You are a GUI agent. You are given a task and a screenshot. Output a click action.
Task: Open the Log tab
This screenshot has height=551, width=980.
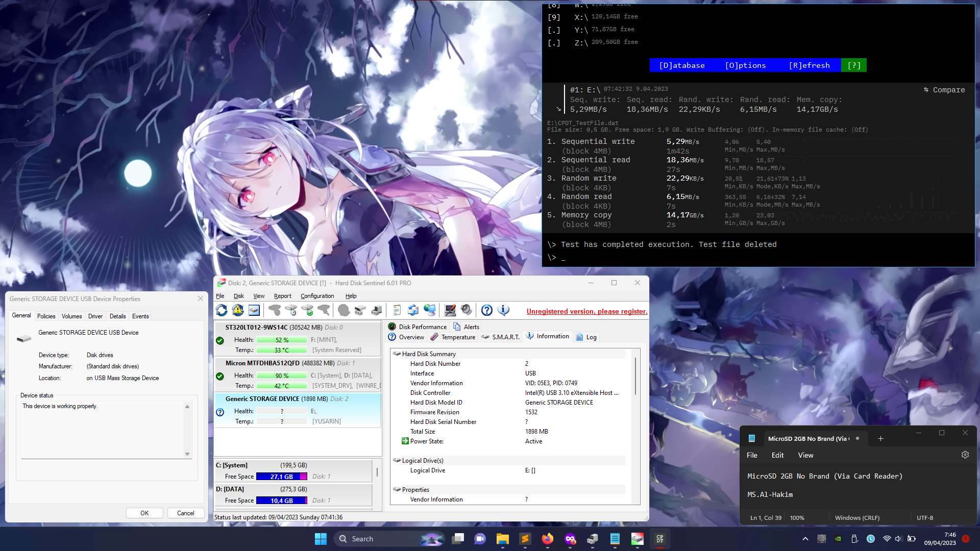point(586,337)
